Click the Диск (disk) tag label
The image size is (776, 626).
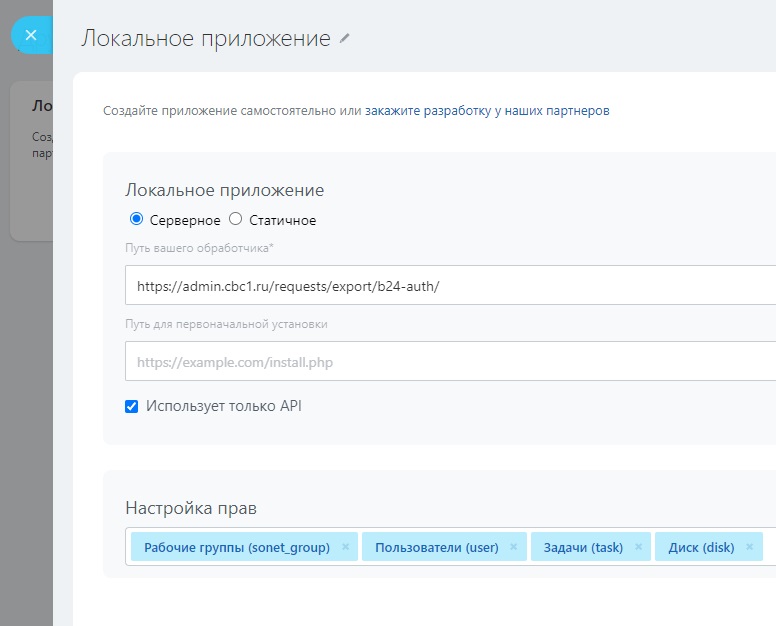(701, 547)
